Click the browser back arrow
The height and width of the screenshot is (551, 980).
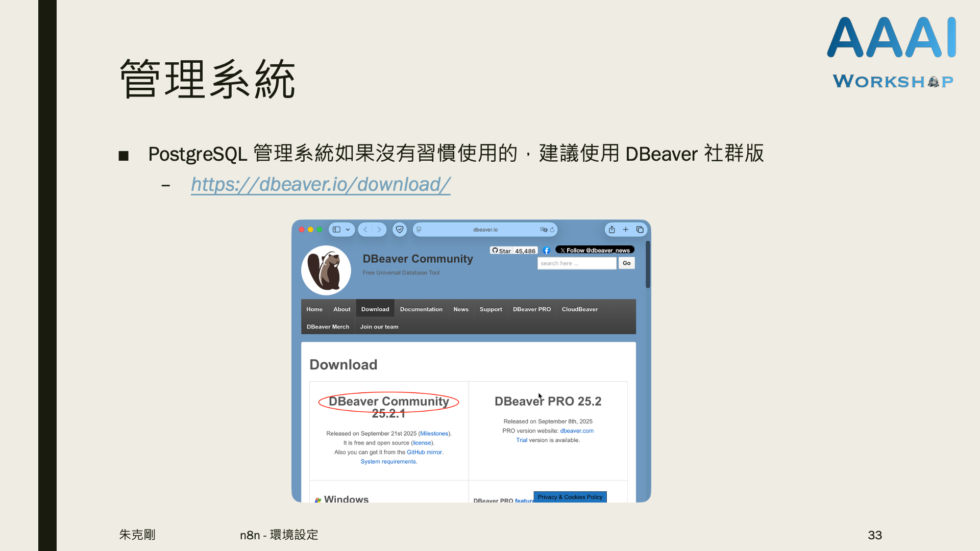click(x=365, y=230)
